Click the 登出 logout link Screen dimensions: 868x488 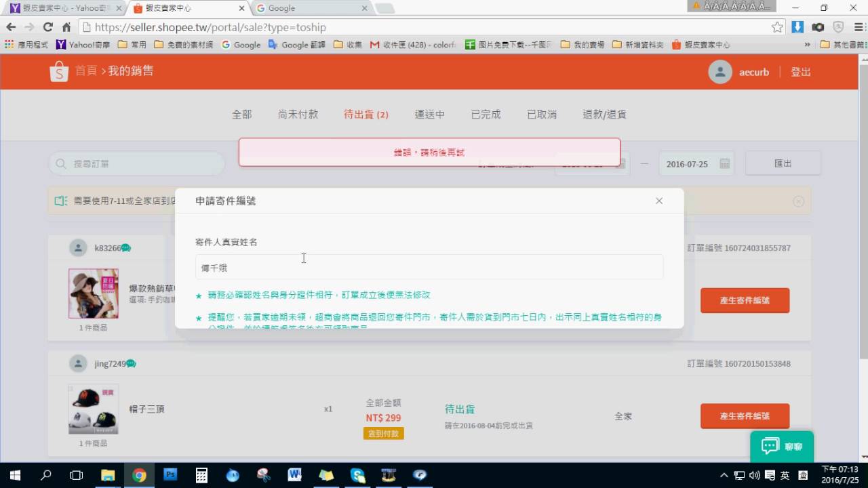(801, 72)
